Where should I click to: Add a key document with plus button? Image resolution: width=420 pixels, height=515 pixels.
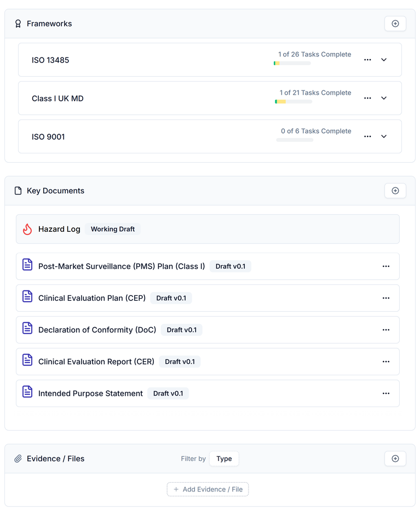(395, 191)
